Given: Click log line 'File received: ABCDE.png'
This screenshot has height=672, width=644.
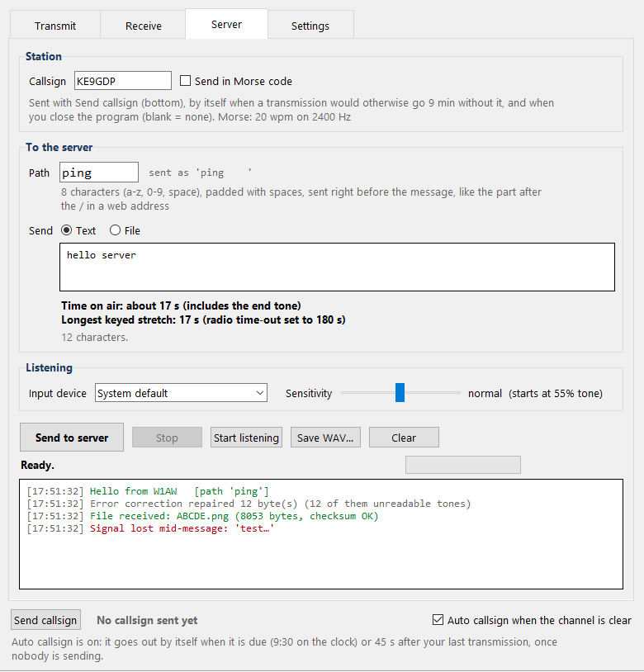Looking at the screenshot, I should [202, 516].
